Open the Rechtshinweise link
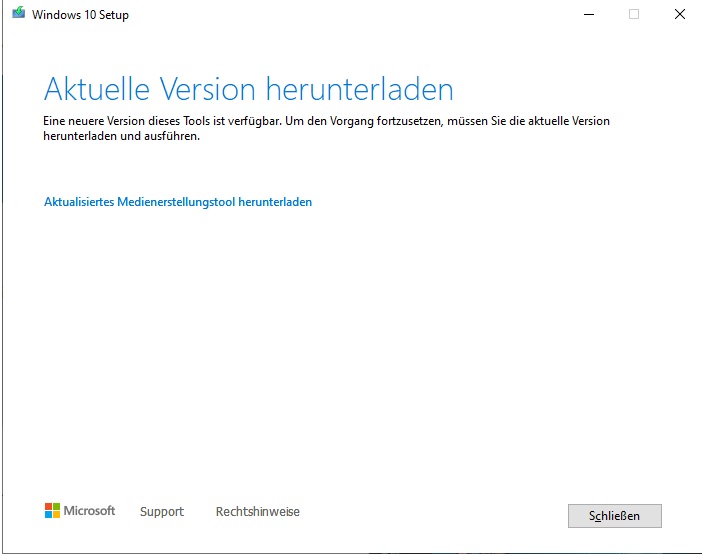Viewport: 702px width, 555px height. pyautogui.click(x=257, y=512)
